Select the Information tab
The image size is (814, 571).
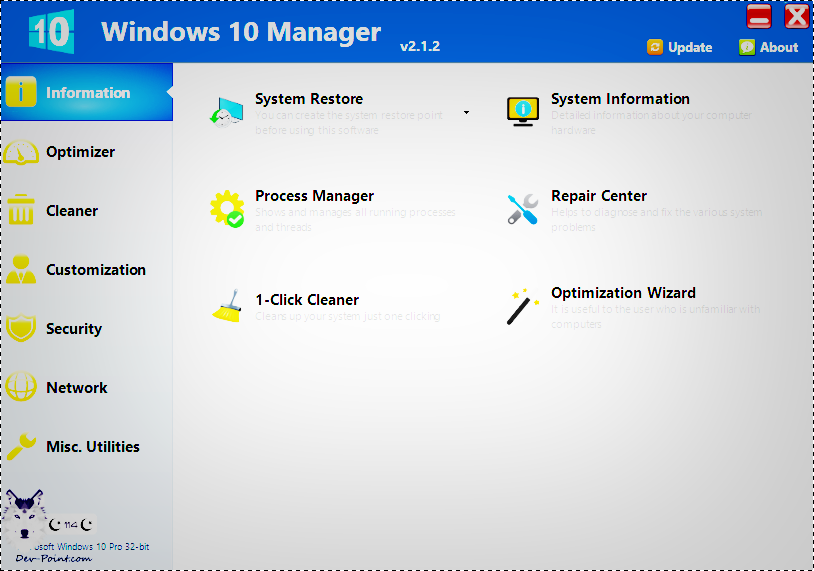pos(87,93)
